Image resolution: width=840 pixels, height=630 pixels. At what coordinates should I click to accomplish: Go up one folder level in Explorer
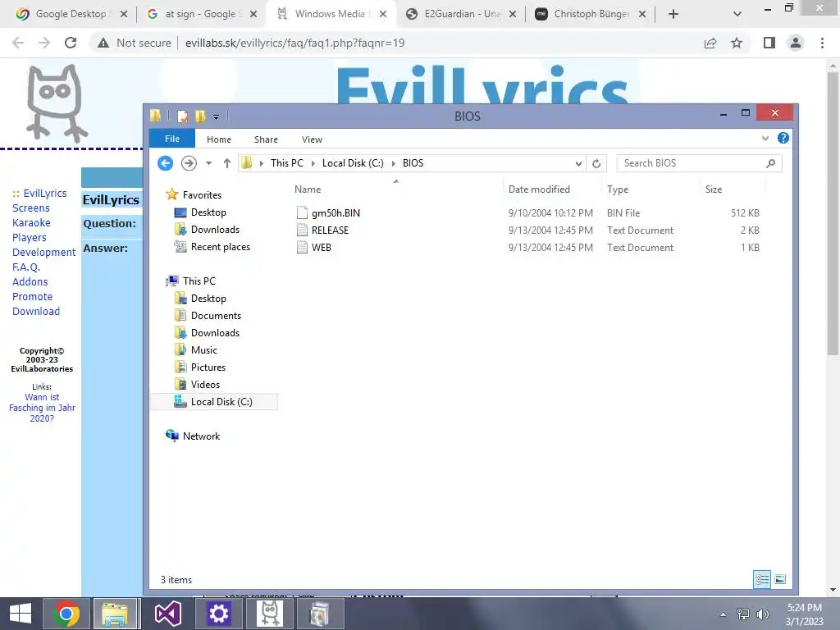(227, 163)
